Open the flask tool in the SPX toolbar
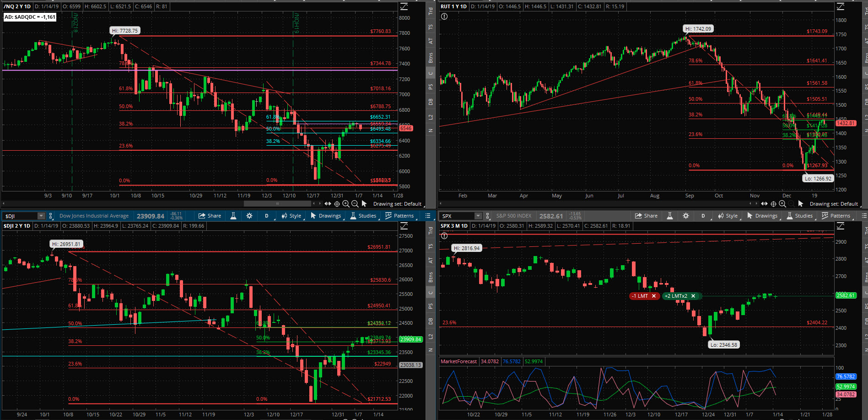 click(x=670, y=216)
